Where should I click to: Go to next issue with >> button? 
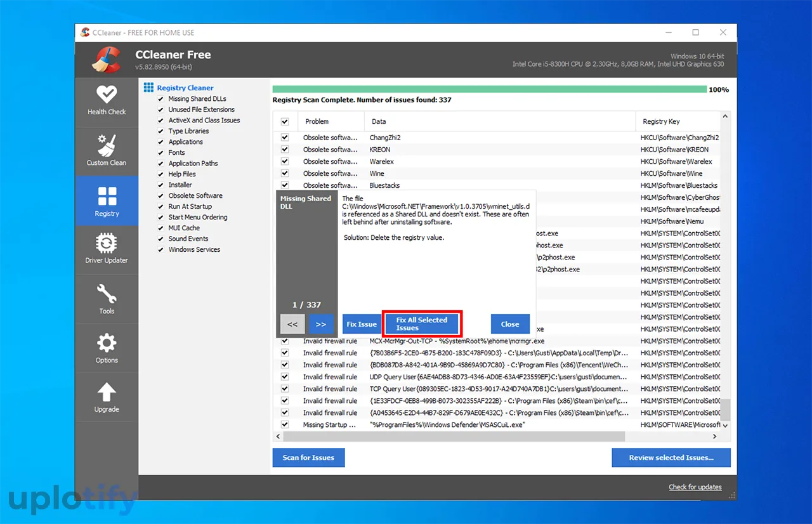click(320, 324)
